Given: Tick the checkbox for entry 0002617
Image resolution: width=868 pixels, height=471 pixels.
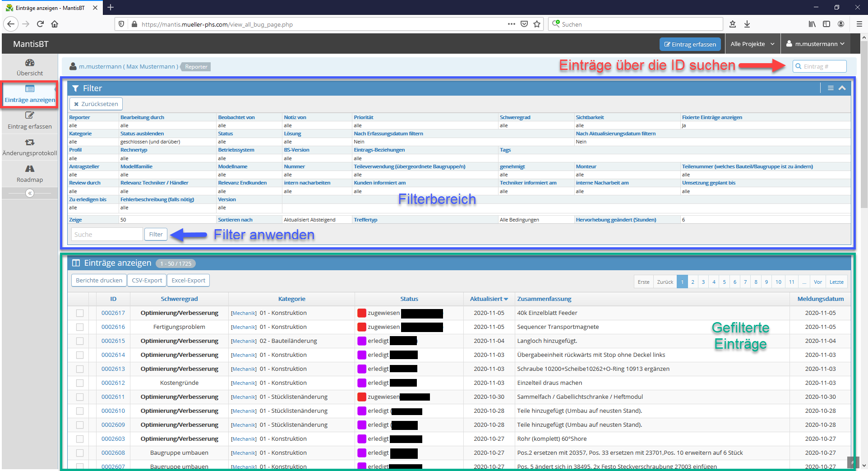Looking at the screenshot, I should [80, 313].
